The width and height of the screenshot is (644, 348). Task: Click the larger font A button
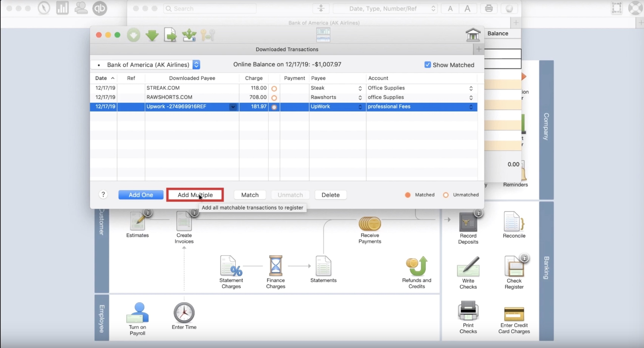click(x=467, y=9)
